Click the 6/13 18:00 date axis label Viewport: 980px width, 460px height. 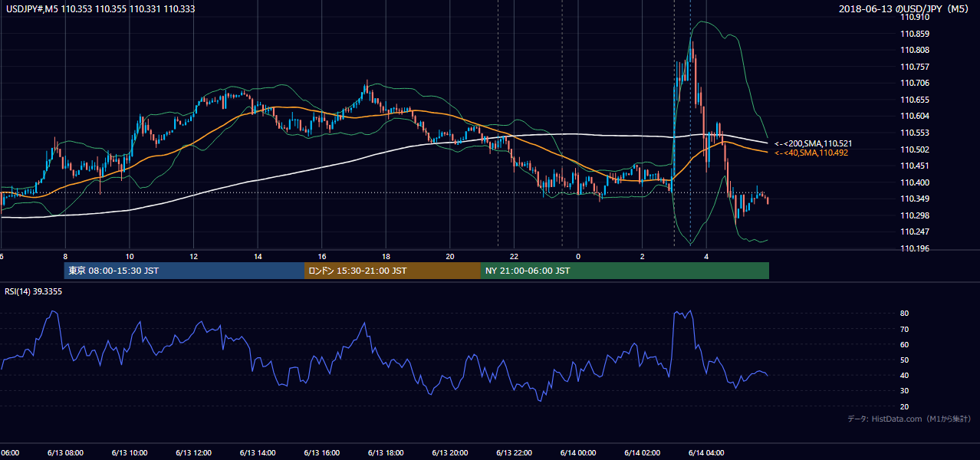click(386, 453)
